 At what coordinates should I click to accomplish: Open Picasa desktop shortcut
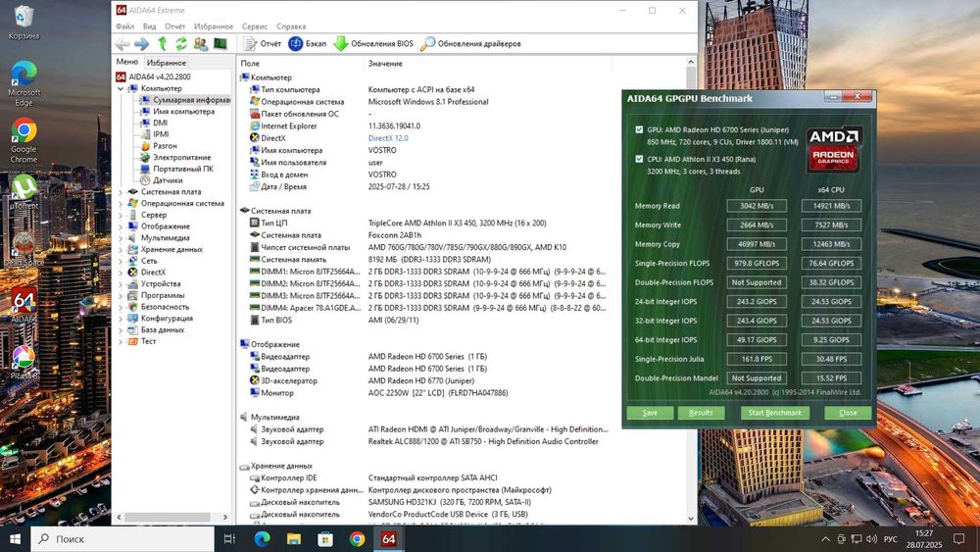[24, 363]
